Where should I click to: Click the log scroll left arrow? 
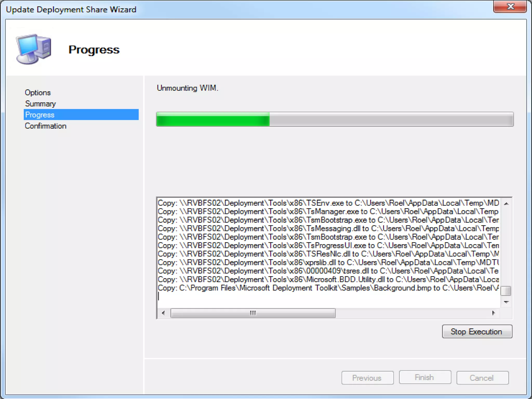163,313
